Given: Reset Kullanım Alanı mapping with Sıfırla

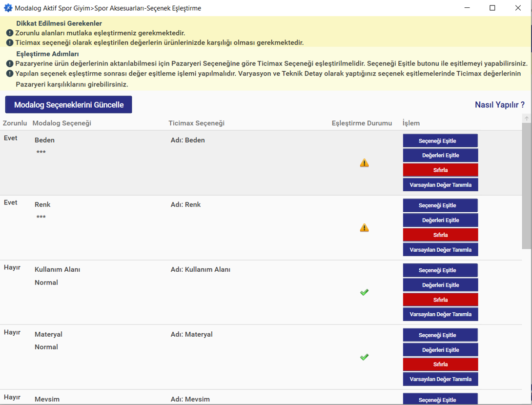Looking at the screenshot, I should coord(440,300).
